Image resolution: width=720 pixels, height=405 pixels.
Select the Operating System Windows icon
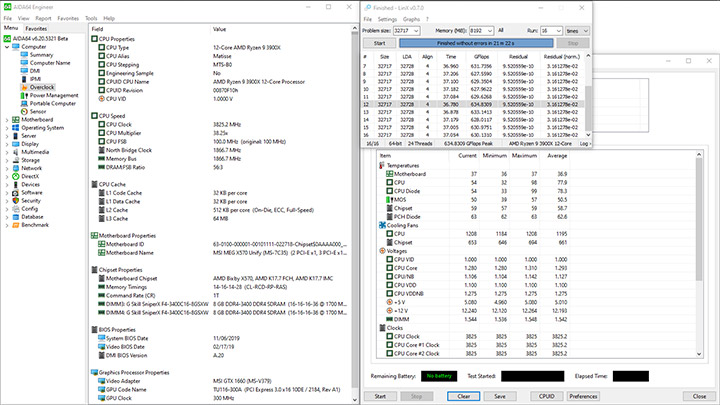point(16,128)
